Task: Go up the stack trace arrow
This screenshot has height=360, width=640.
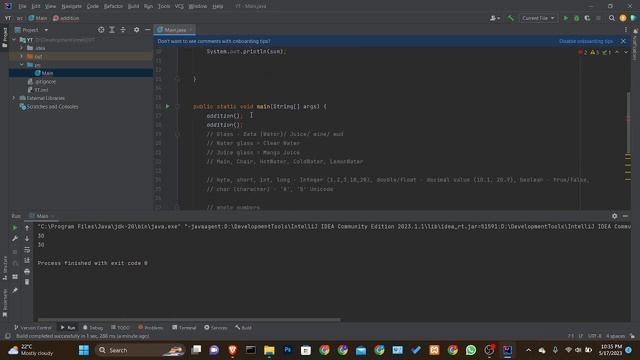Action: [27, 228]
